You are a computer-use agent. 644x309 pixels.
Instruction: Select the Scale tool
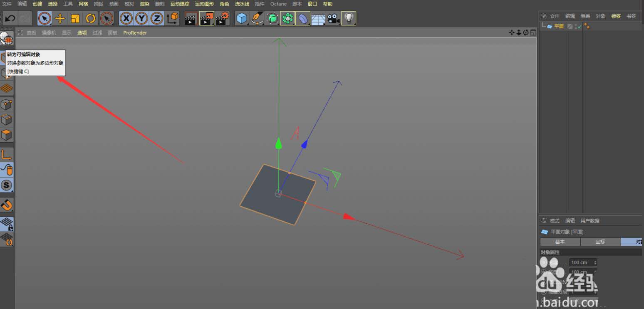tap(75, 19)
